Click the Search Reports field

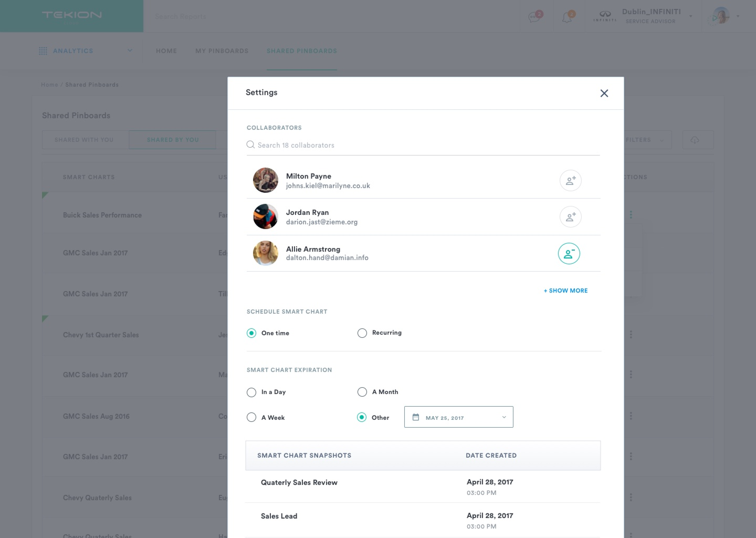click(180, 16)
